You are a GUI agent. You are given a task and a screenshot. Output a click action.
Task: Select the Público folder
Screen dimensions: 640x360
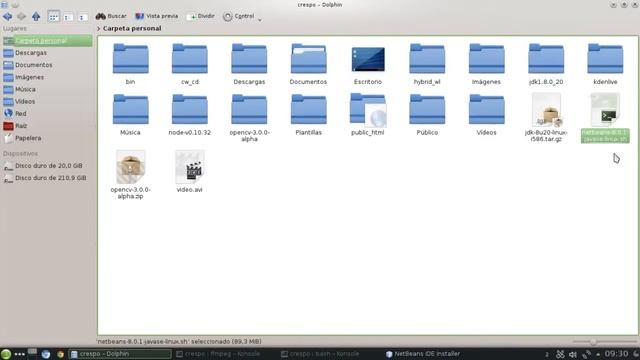[427, 109]
